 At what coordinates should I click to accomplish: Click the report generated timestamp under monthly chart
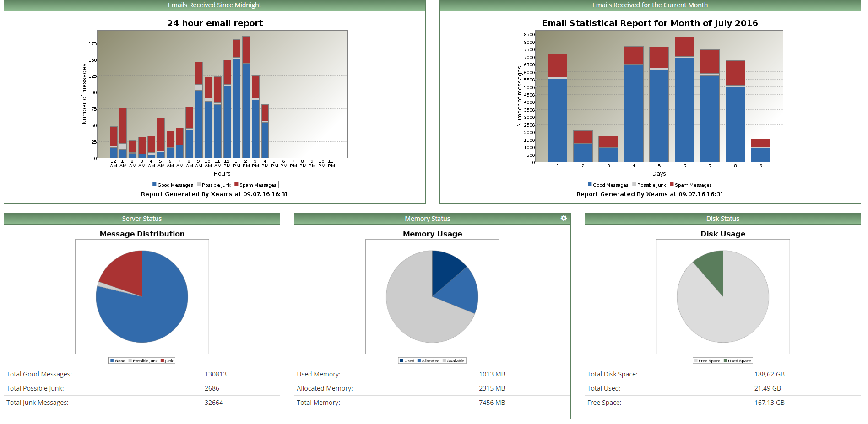[x=650, y=194]
